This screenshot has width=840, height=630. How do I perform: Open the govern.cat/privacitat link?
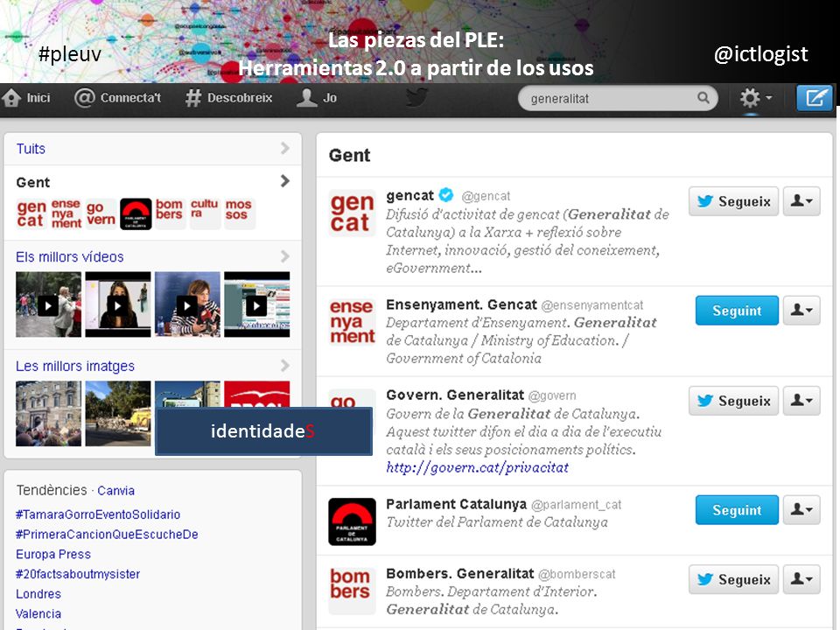tap(478, 467)
